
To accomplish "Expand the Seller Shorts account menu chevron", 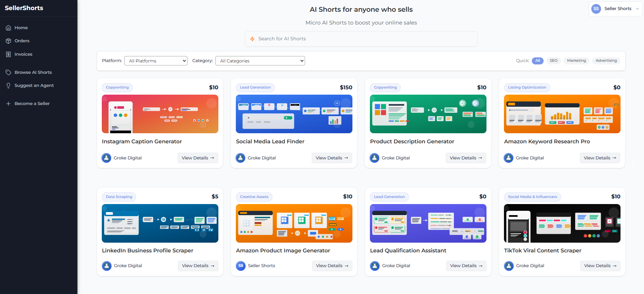I will [x=637, y=9].
